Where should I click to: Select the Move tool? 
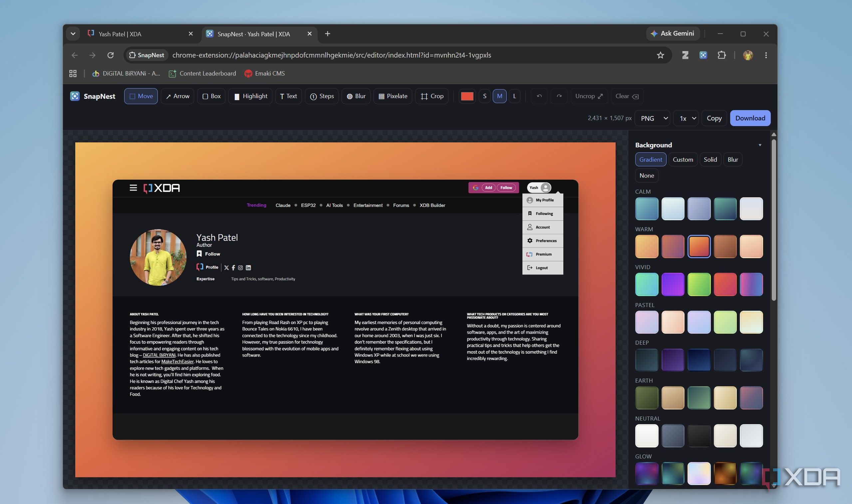click(141, 96)
